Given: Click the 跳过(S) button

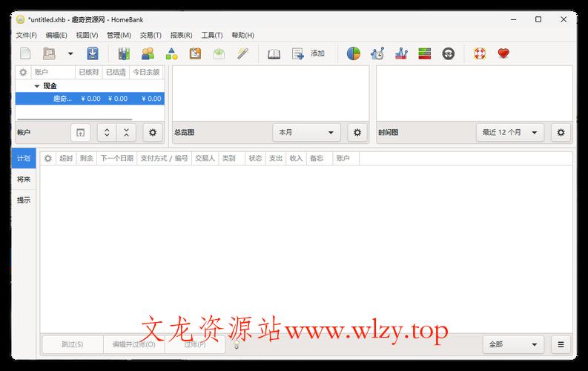Looking at the screenshot, I should pos(73,344).
